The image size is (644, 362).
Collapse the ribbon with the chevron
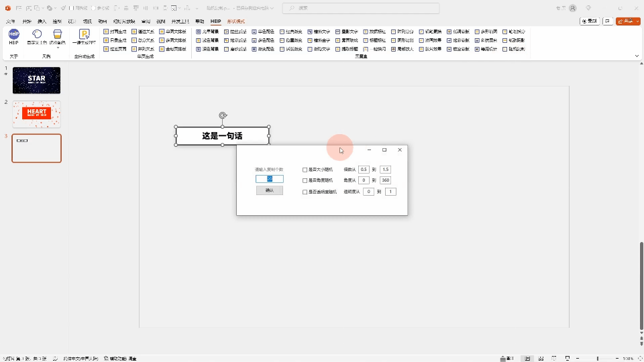(x=637, y=56)
